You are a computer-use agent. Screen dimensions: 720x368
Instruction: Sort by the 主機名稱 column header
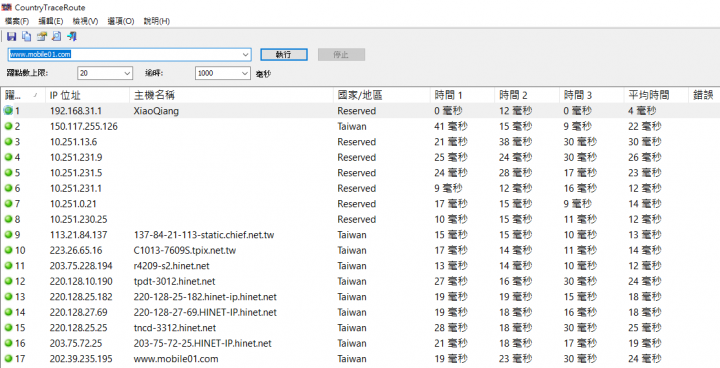(x=231, y=95)
